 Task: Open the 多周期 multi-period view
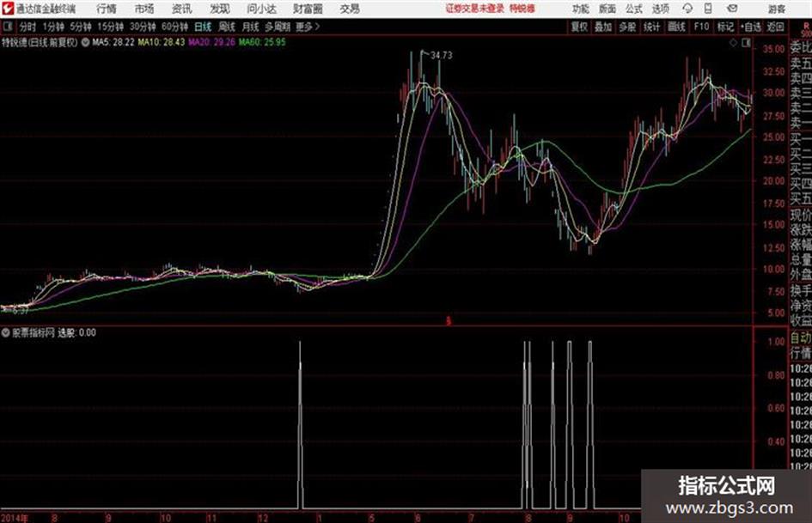point(278,27)
